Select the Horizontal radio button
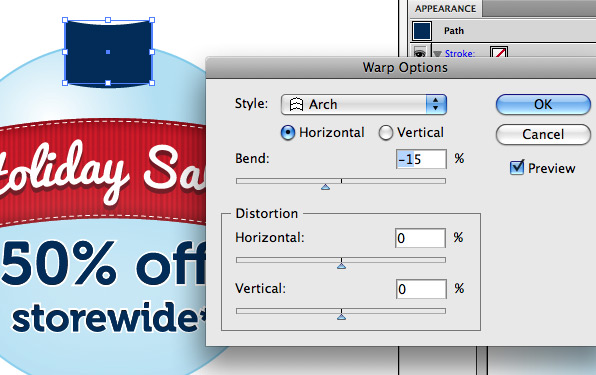596x375 pixels. pos(288,133)
